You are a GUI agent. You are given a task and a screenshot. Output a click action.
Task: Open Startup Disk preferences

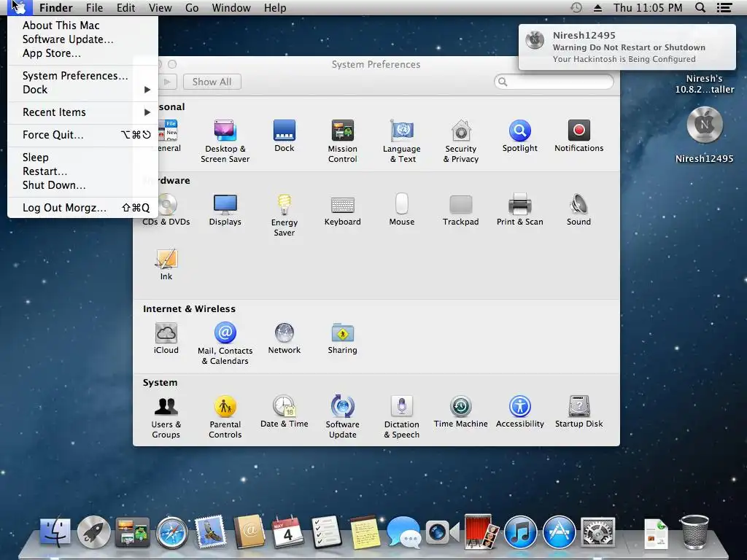(x=578, y=411)
